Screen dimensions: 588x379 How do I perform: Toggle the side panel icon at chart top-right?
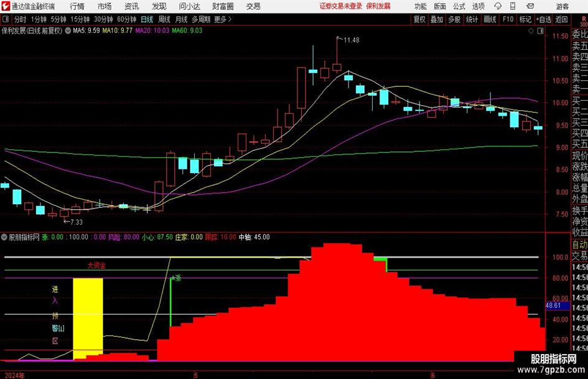(x=540, y=31)
